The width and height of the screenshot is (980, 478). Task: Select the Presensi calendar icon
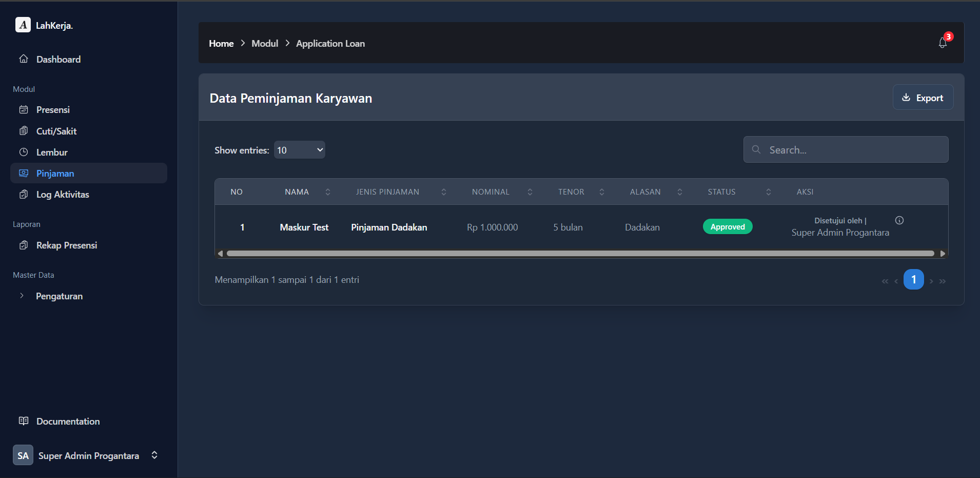tap(24, 109)
